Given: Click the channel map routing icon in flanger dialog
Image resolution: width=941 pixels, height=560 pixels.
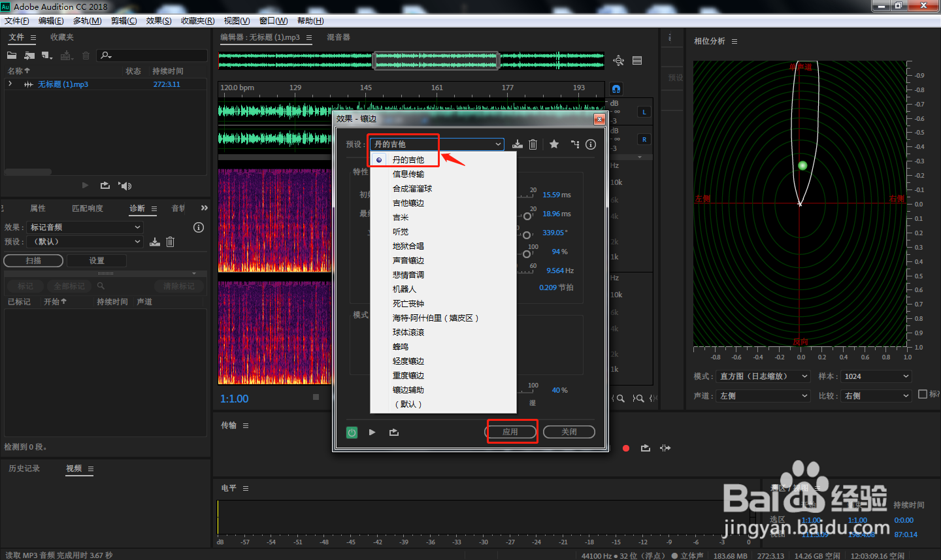Looking at the screenshot, I should (x=575, y=144).
